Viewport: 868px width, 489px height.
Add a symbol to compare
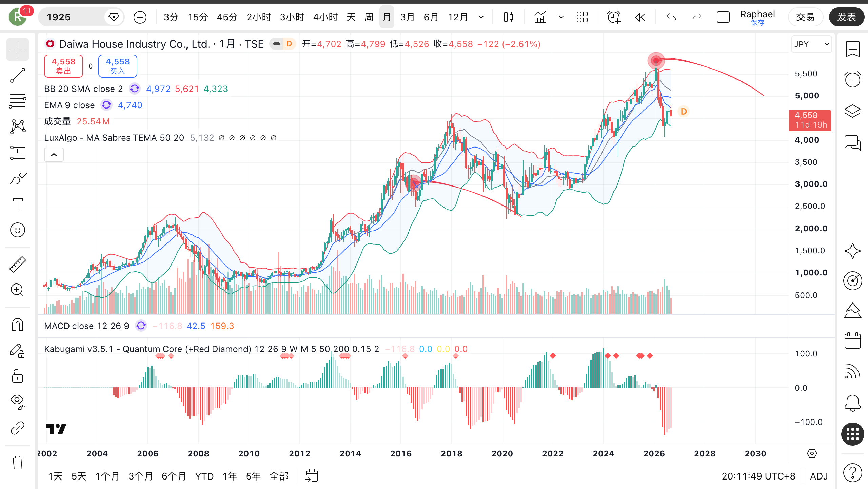point(140,17)
